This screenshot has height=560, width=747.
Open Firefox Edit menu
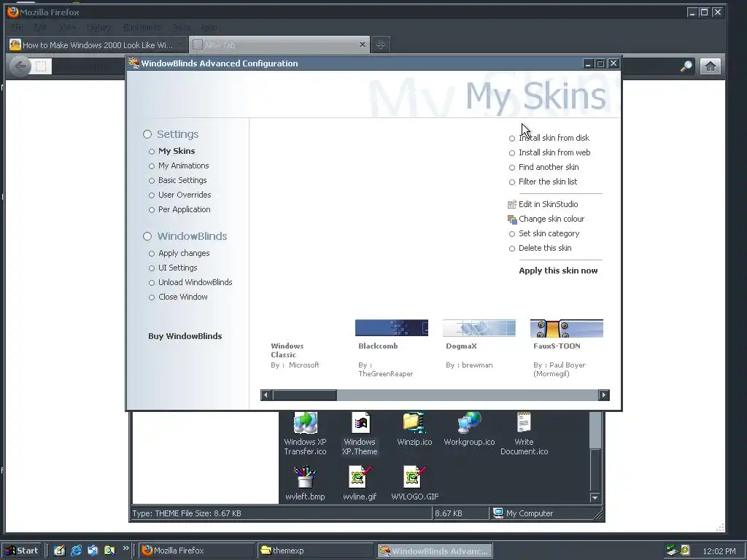pyautogui.click(x=41, y=27)
